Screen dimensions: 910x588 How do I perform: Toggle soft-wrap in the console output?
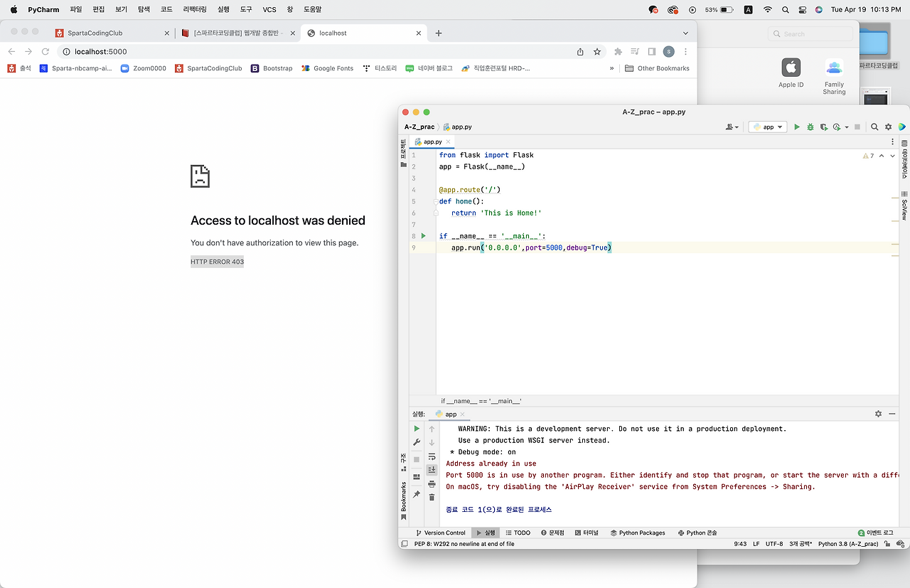(x=432, y=457)
